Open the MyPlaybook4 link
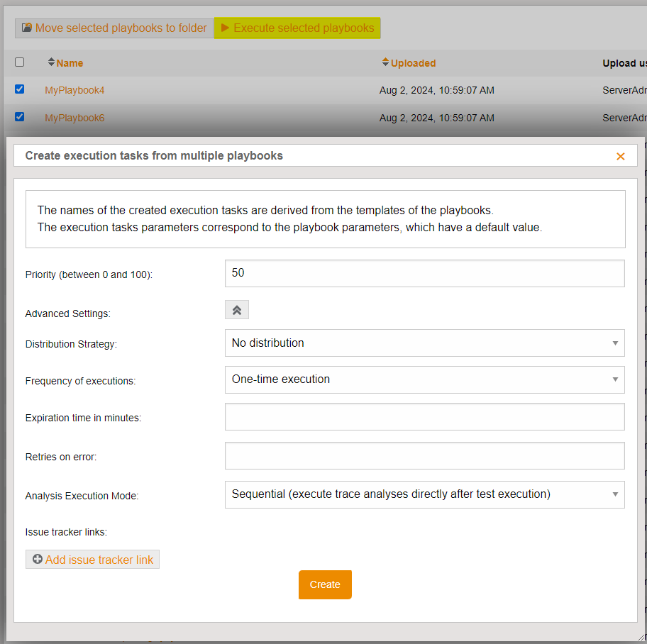The image size is (647, 644). (x=74, y=90)
